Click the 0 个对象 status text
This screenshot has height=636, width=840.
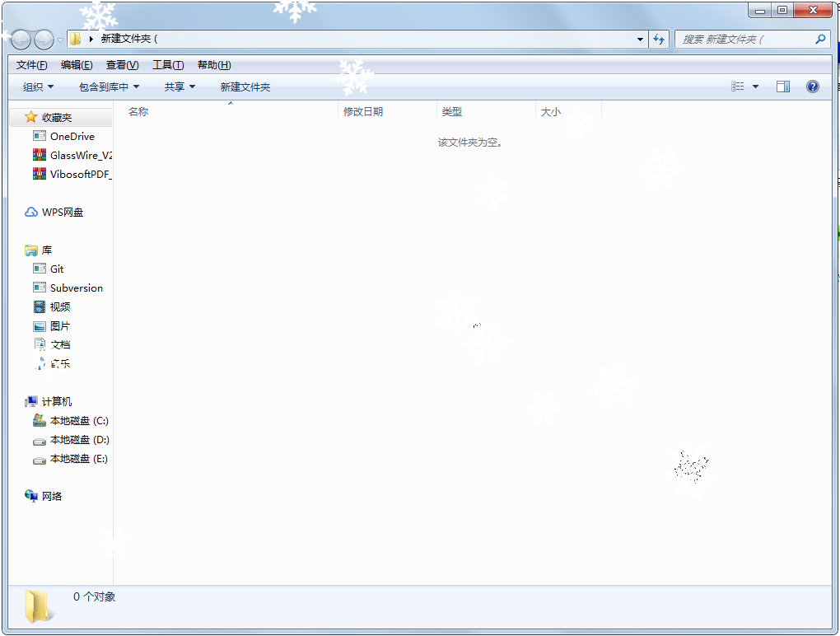(x=94, y=597)
